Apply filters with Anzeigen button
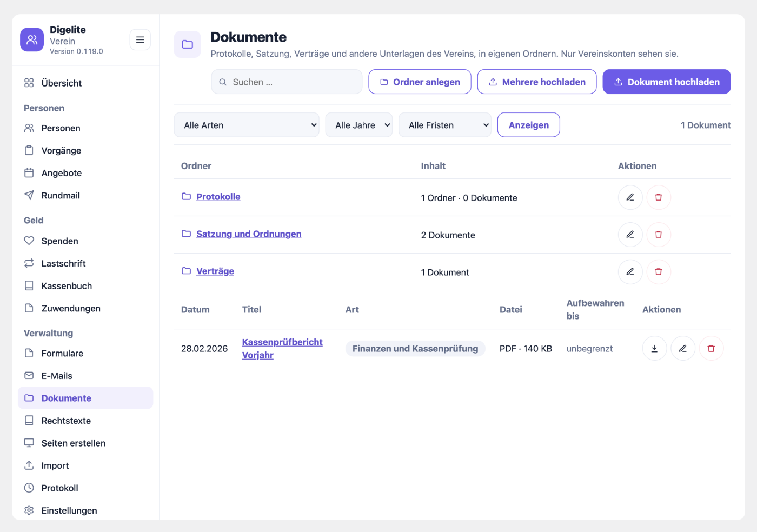This screenshot has height=532, width=757. click(529, 125)
